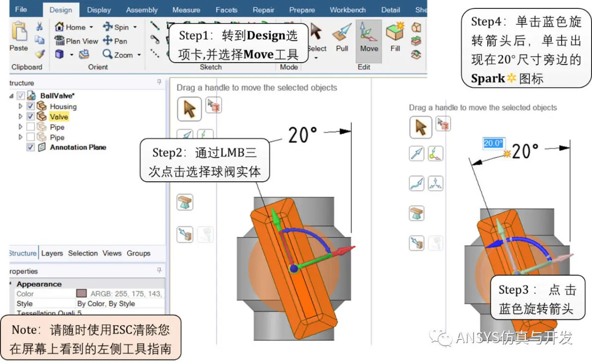This screenshot has height=364, width=592.
Task: Click the 20.0° angle input field
Action: pos(493,143)
